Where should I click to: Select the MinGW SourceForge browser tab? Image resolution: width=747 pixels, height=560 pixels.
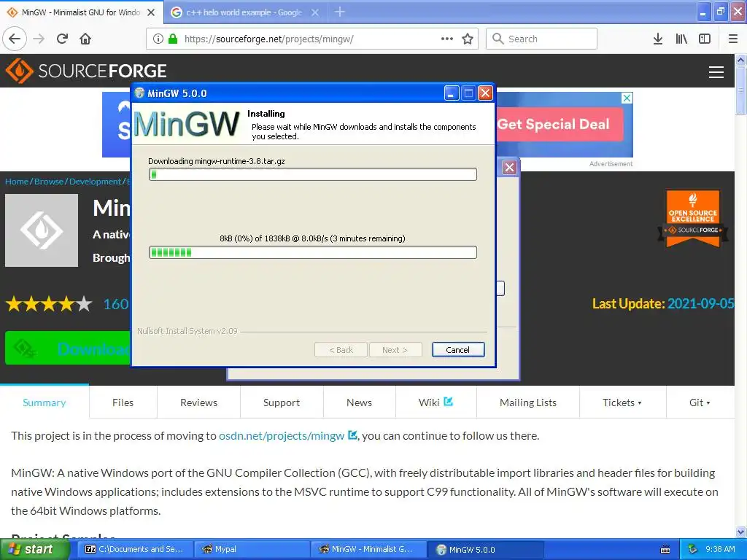[x=82, y=12]
